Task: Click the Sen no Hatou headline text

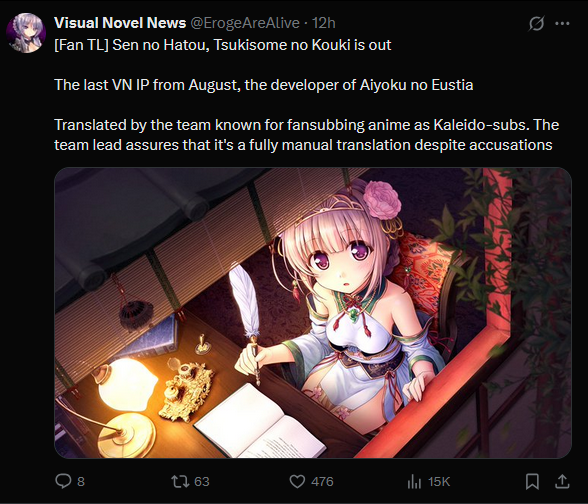Action: coord(223,45)
